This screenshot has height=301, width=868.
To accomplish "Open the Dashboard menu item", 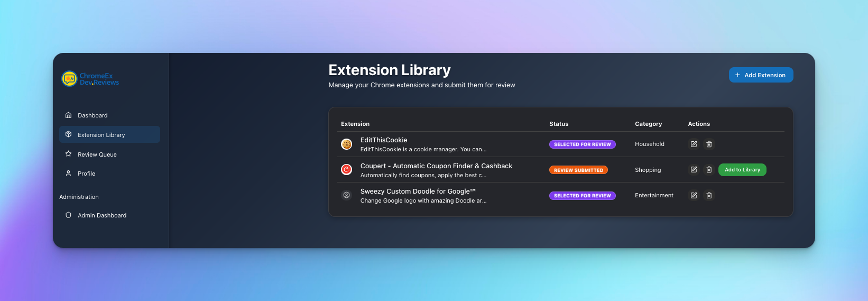I will [109, 115].
